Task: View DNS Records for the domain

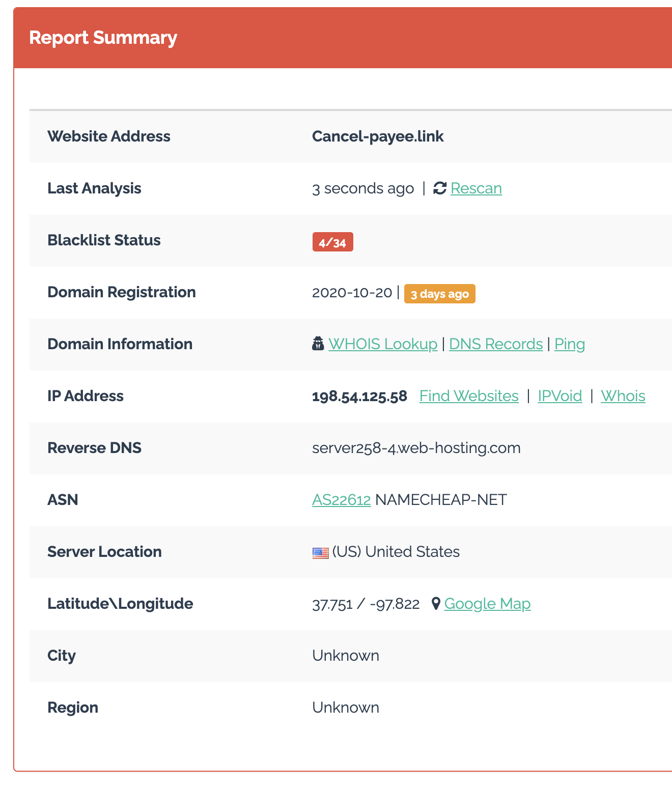Action: (495, 344)
